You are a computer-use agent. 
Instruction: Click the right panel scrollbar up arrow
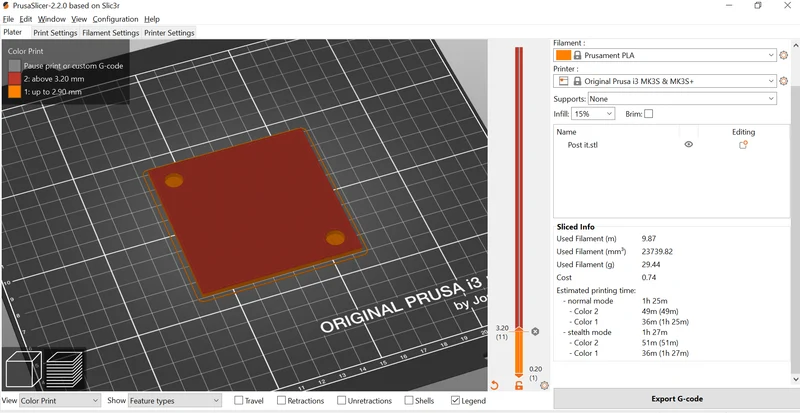tap(795, 44)
